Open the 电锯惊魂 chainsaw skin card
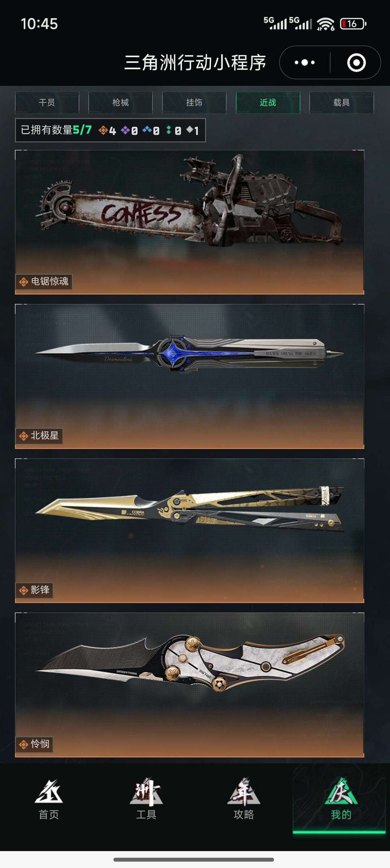The image size is (390, 868). click(x=190, y=222)
